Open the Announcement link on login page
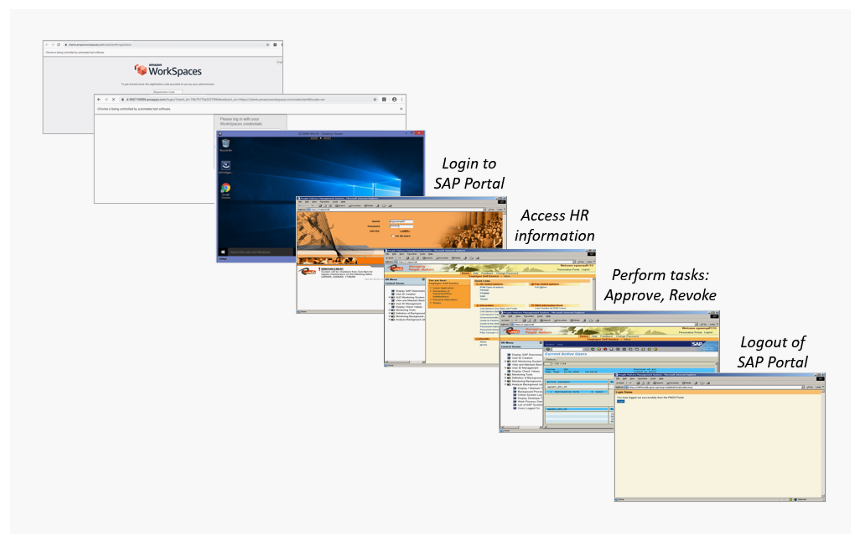Image resolution: width=861 pixels, height=541 pixels. [332, 269]
